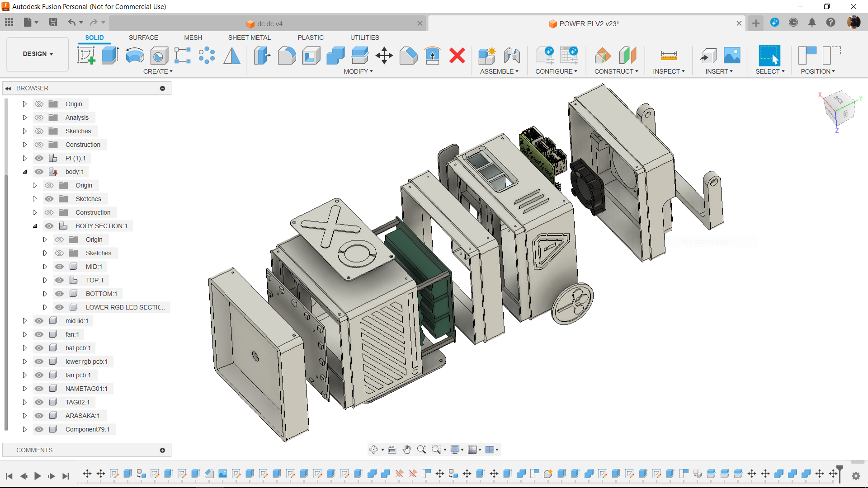Viewport: 868px width, 488px height.
Task: Click the red Delete icon
Action: 457,56
